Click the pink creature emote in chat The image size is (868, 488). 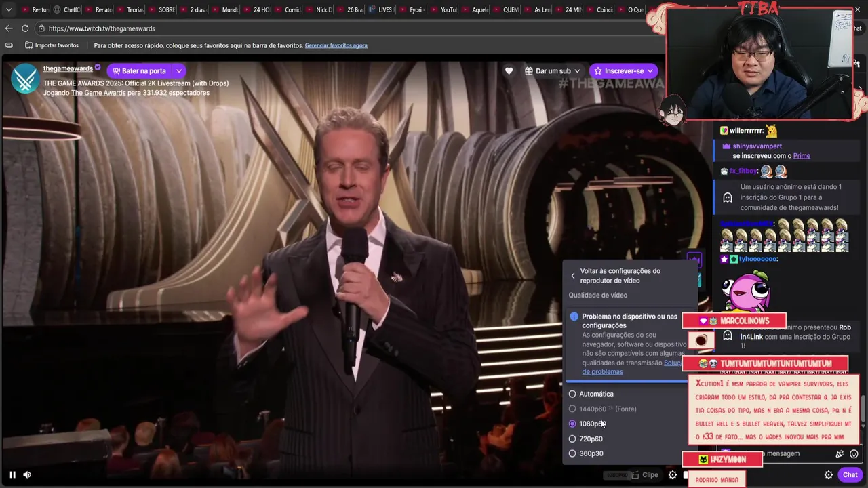pyautogui.click(x=747, y=290)
